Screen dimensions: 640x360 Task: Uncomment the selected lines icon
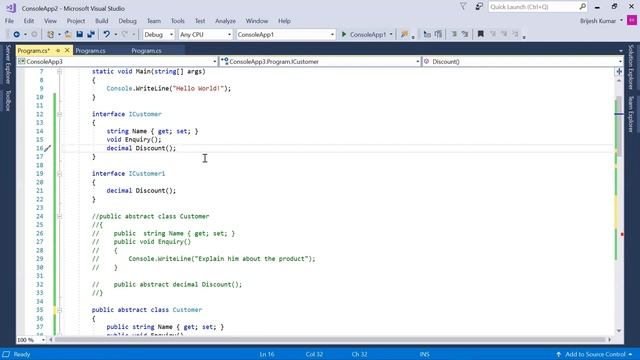pyautogui.click(x=465, y=35)
